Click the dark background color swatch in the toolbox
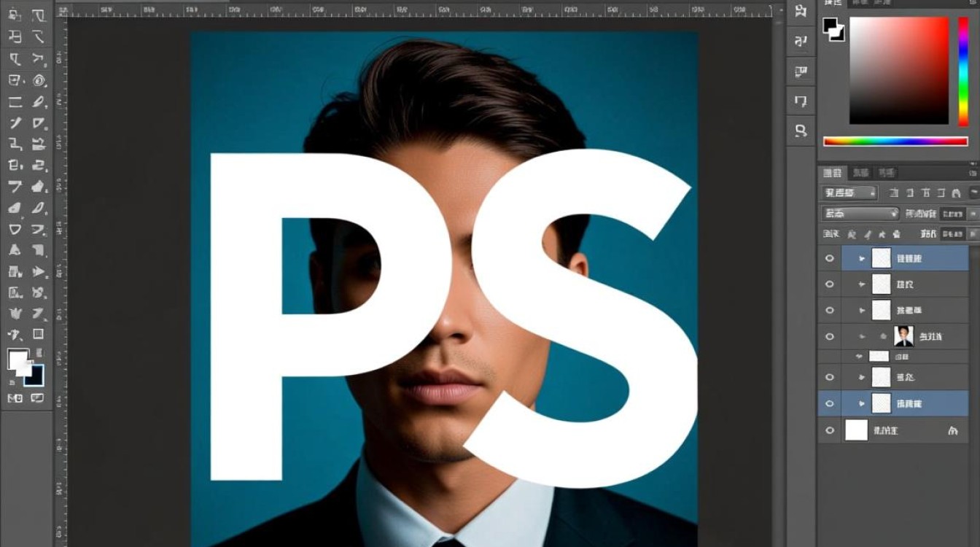Viewport: 980px width, 547px height. pyautogui.click(x=36, y=376)
